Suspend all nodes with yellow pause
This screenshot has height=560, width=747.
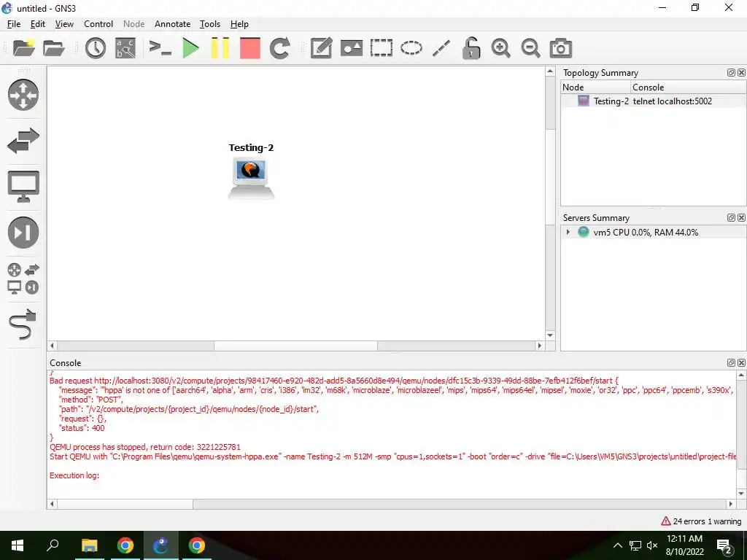click(x=220, y=48)
